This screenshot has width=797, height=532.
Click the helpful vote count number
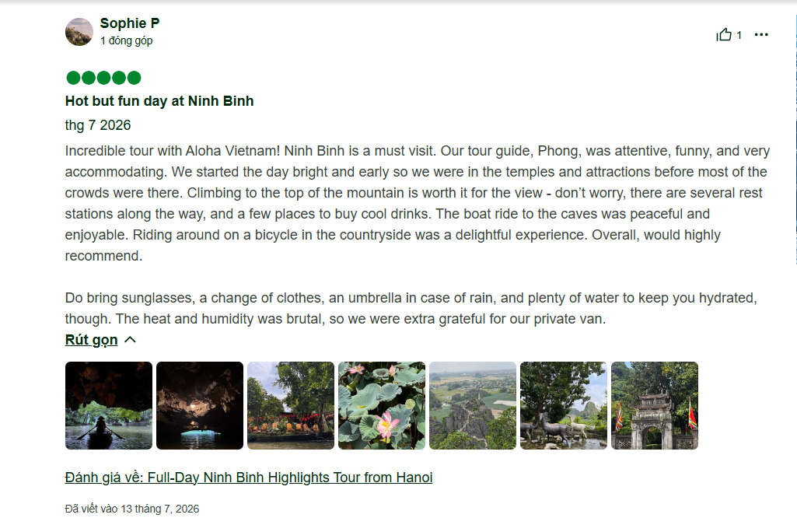tap(739, 35)
